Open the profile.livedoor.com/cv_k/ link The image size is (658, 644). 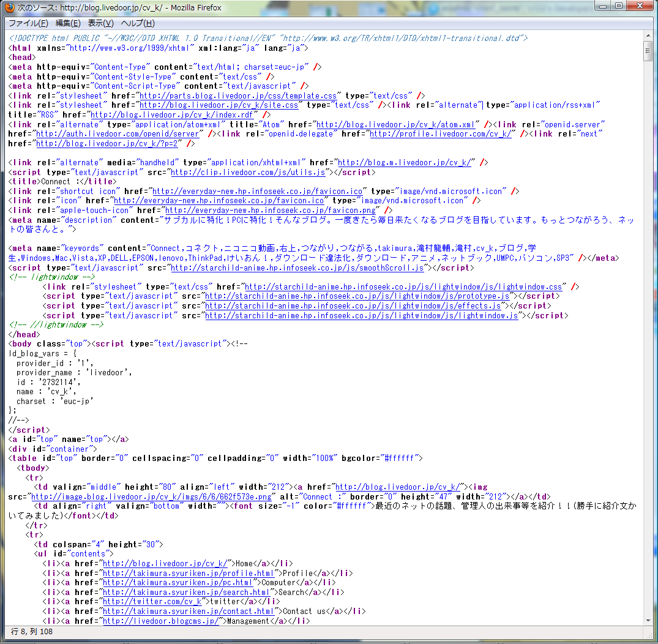[x=441, y=133]
